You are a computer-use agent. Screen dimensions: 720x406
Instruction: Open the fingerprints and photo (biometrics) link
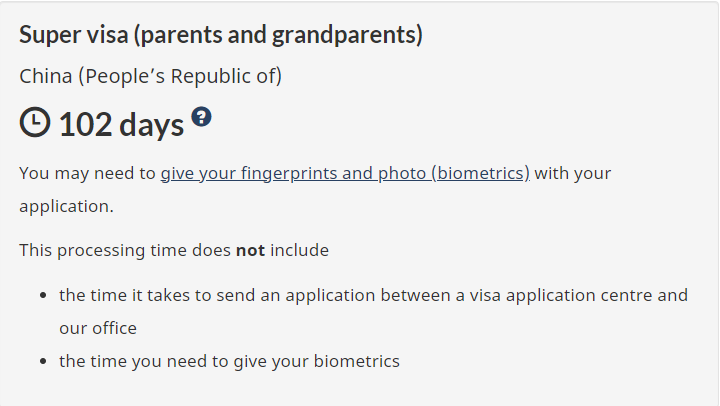pos(345,173)
